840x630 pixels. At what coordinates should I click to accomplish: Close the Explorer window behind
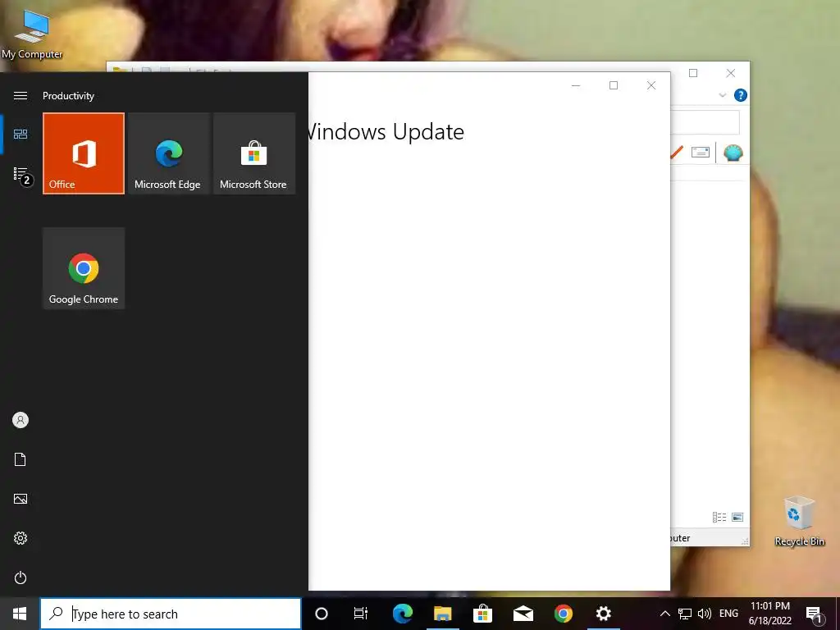731,73
